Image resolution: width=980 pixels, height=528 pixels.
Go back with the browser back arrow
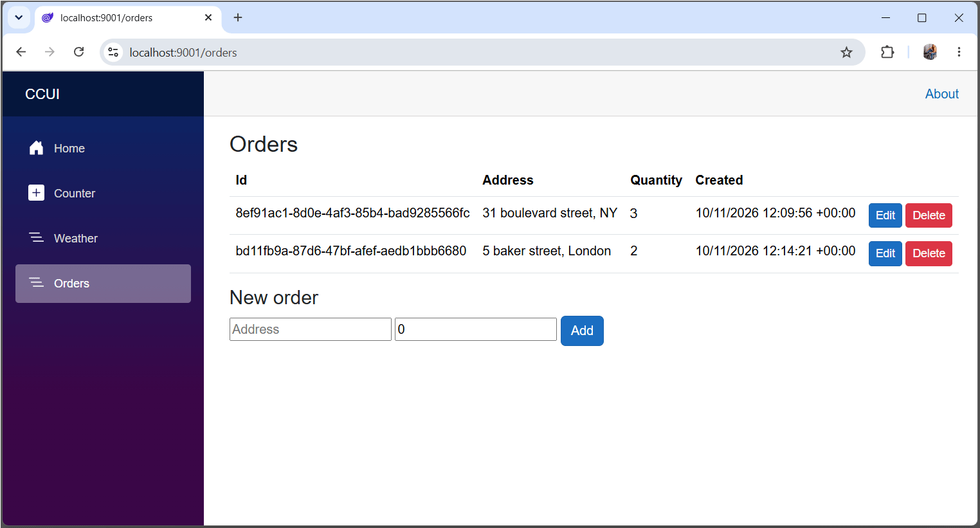coord(21,52)
